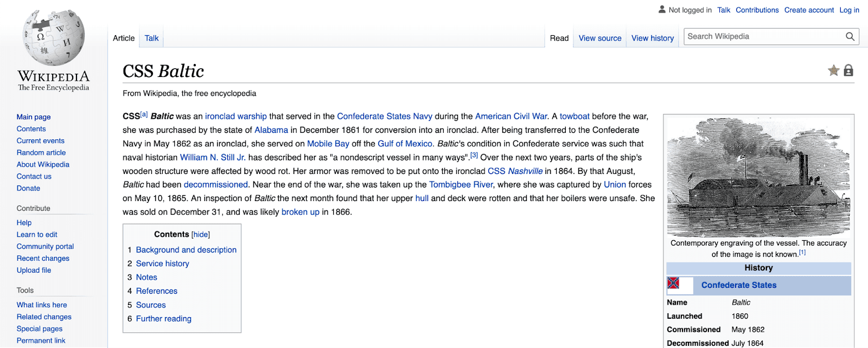Select the Read tab
Image resolution: width=868 pixels, height=348 pixels.
(559, 38)
